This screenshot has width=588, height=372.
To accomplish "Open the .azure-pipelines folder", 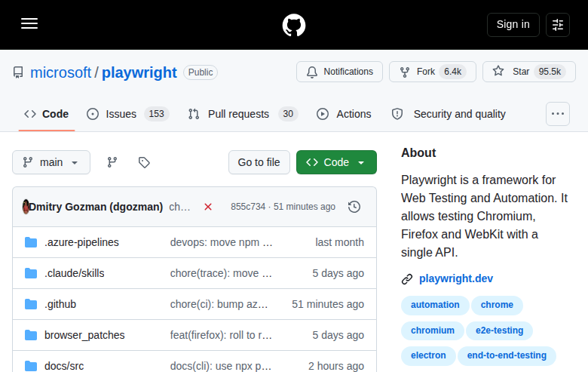I will (x=81, y=242).
